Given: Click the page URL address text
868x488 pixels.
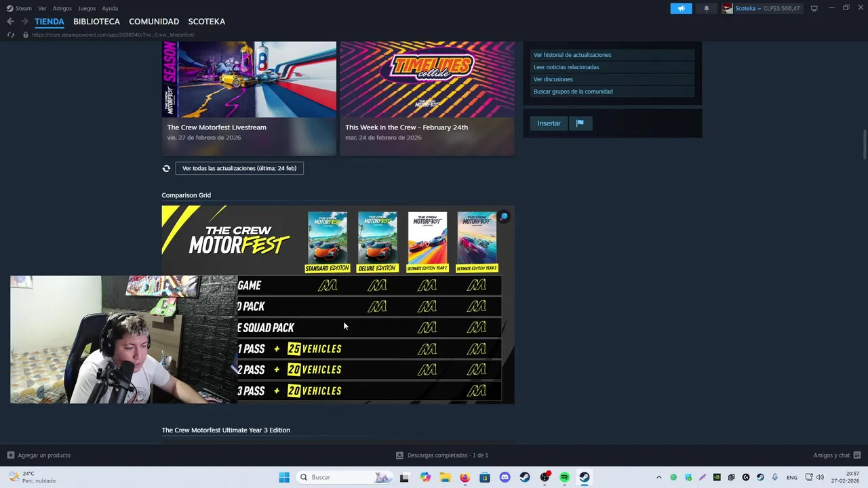Looking at the screenshot, I should click(x=113, y=35).
